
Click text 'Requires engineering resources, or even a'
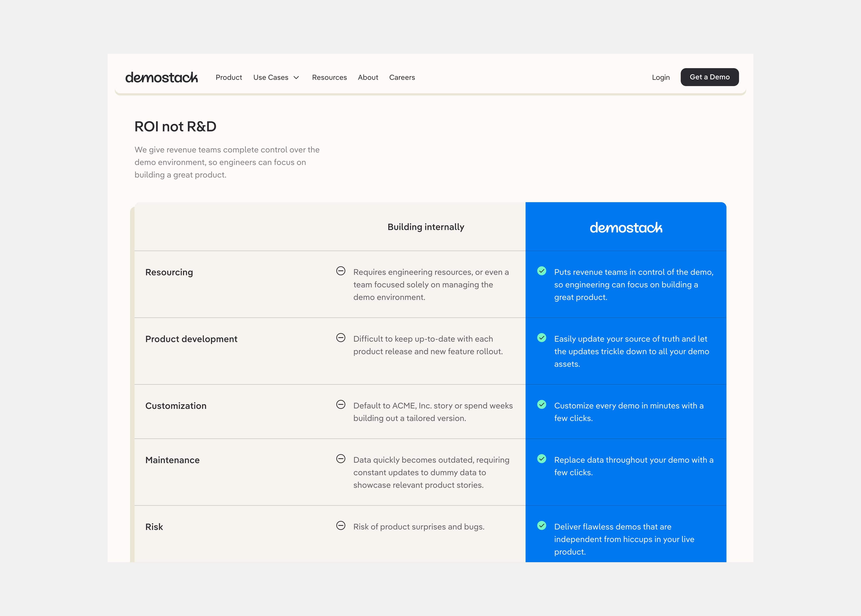(x=431, y=272)
